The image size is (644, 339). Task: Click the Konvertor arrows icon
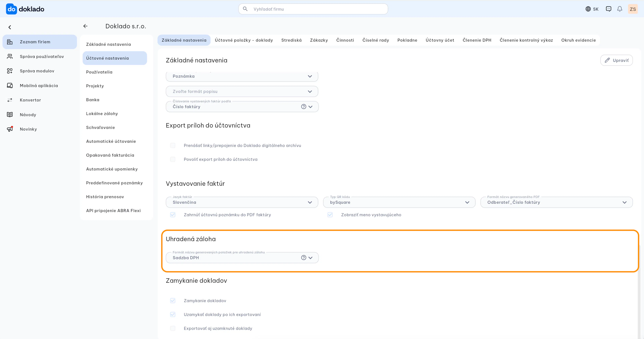(x=10, y=100)
